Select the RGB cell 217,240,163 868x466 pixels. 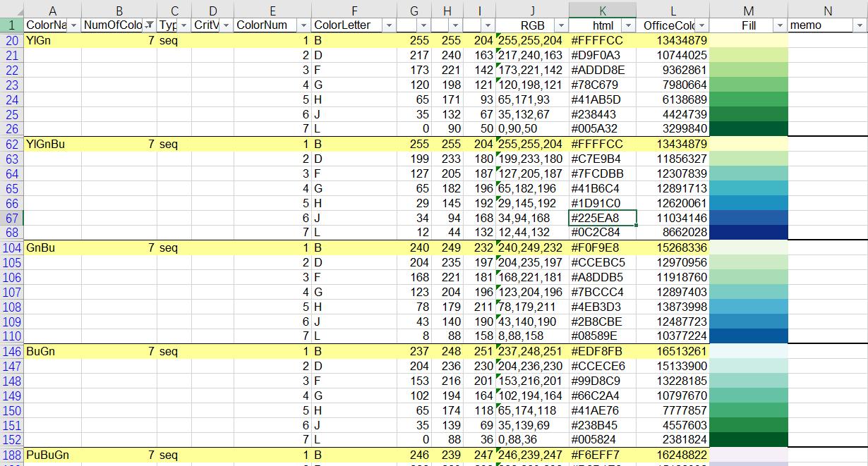tap(532, 55)
